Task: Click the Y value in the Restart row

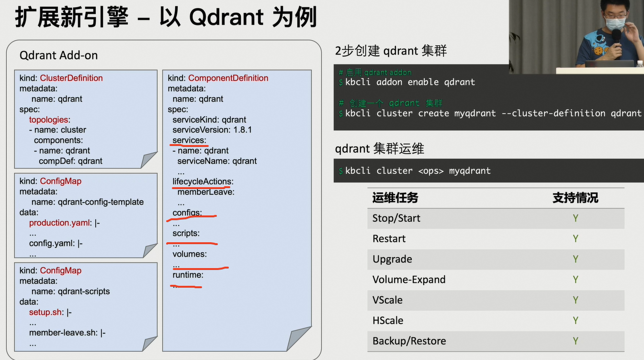Action: (576, 239)
